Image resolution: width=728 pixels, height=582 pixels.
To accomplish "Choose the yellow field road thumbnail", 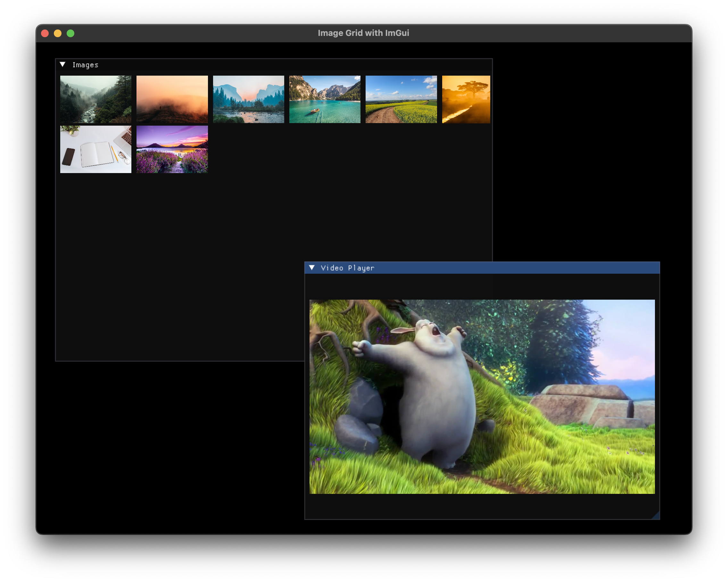I will pos(401,99).
